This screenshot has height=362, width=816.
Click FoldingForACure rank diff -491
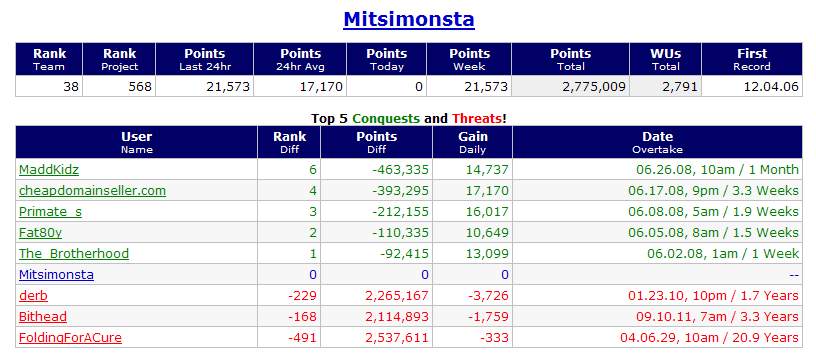click(x=302, y=338)
